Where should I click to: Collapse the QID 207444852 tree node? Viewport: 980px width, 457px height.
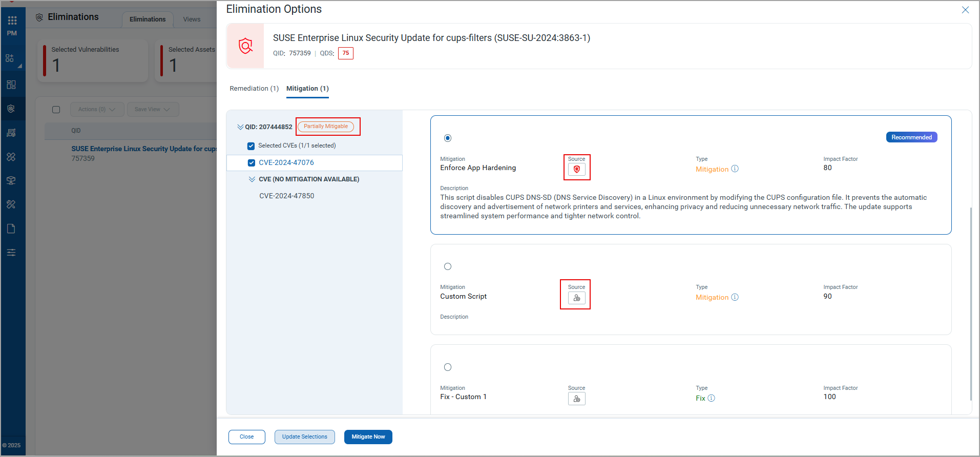pos(240,127)
